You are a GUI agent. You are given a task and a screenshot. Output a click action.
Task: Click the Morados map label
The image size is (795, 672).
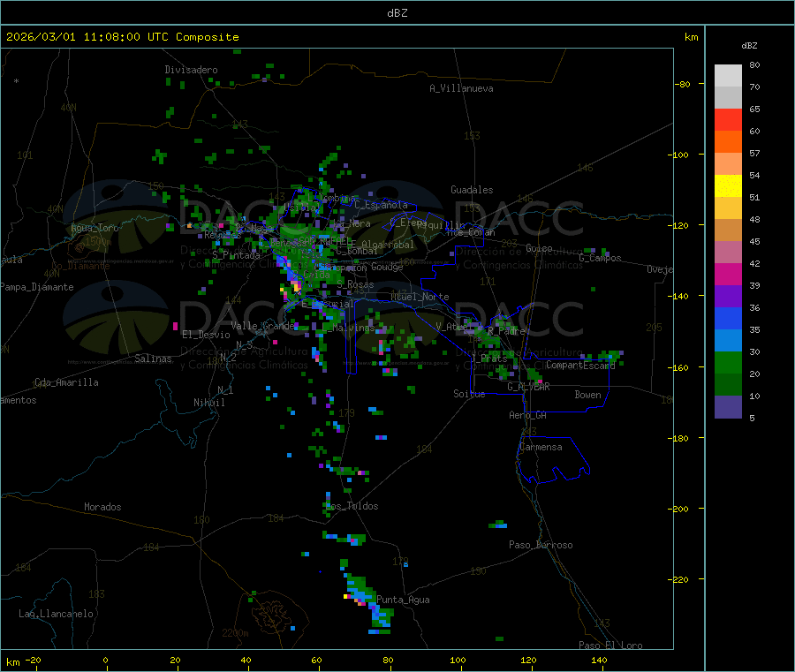(102, 507)
